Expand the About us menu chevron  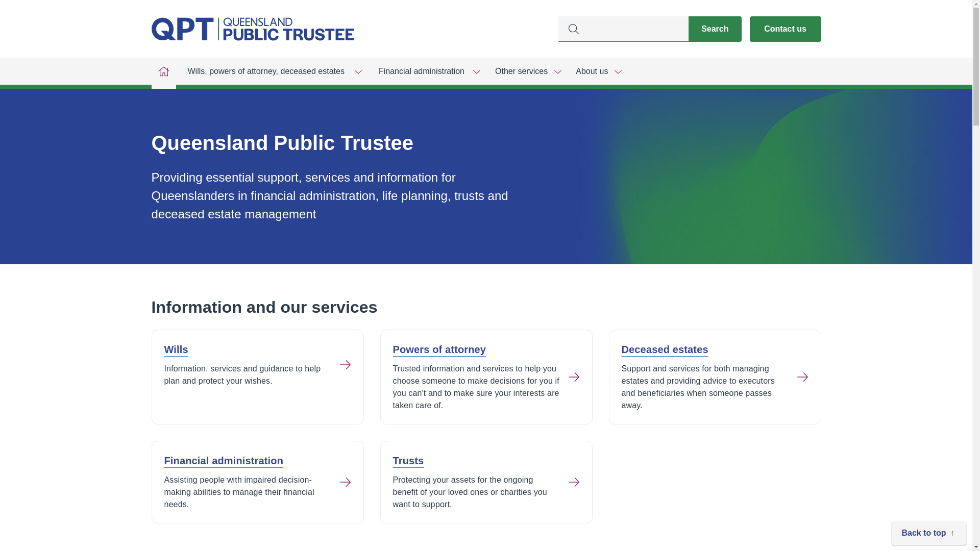click(x=618, y=72)
